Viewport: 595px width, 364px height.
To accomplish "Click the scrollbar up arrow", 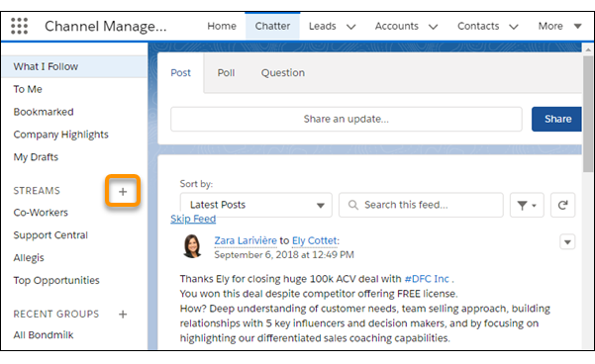I will pyautogui.click(x=588, y=49).
